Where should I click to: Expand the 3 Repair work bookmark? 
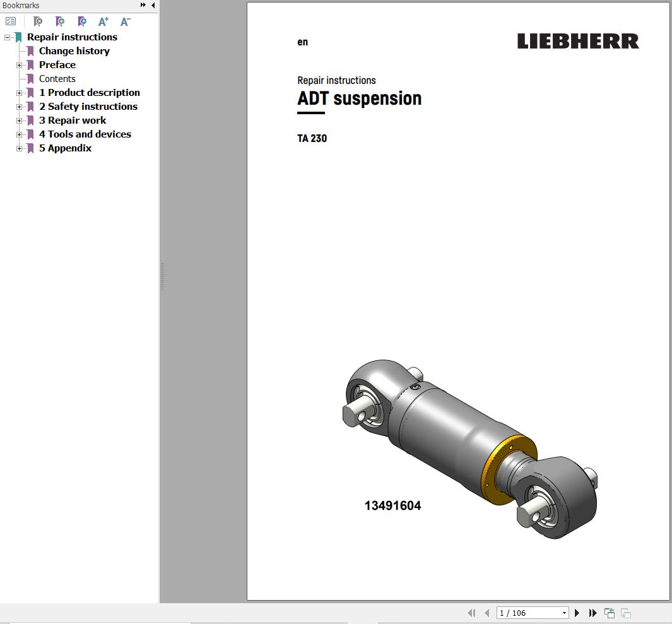(19, 121)
